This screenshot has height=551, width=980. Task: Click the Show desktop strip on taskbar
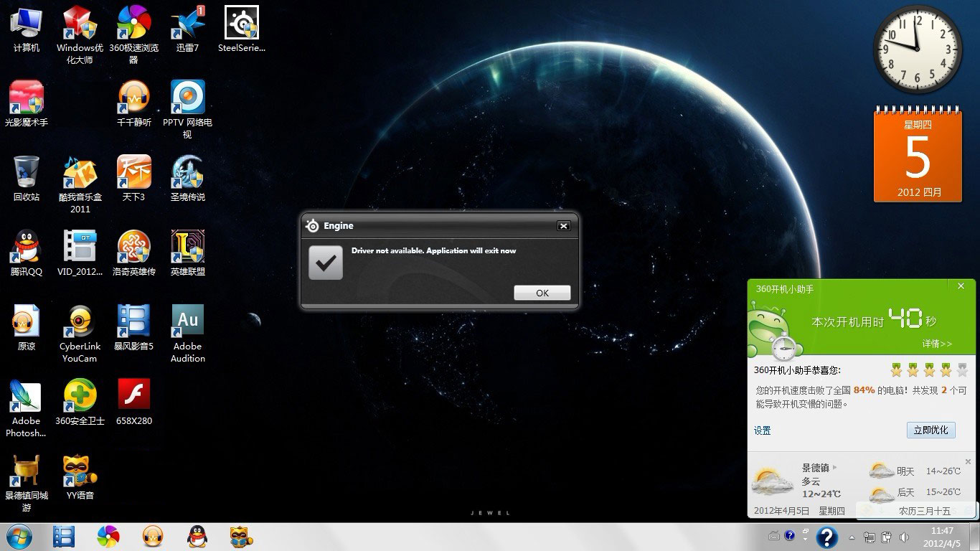[x=974, y=537]
